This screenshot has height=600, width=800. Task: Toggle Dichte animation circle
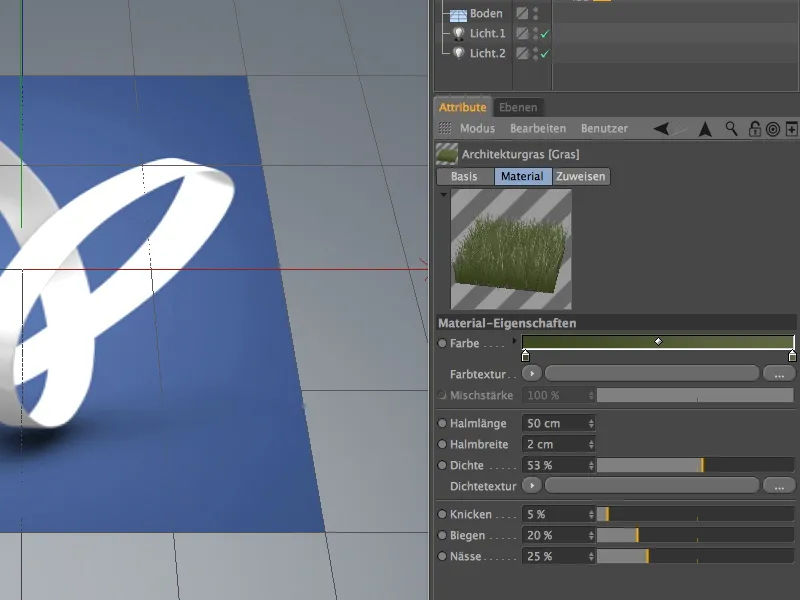tap(442, 465)
